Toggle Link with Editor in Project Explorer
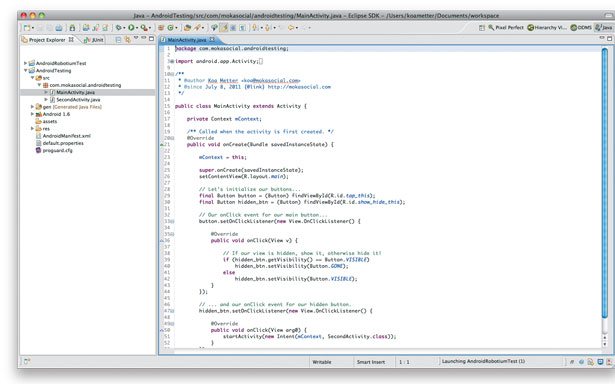Viewport: 615px width, 384px height. pos(127,40)
